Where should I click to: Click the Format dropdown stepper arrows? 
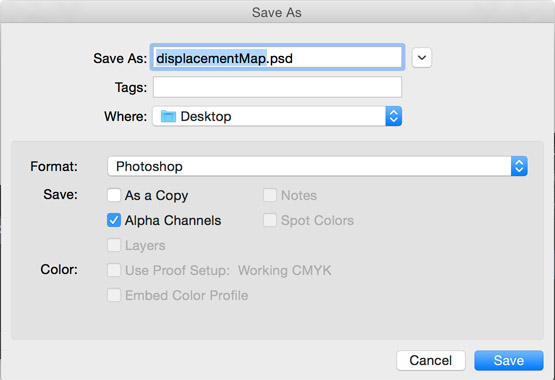(x=519, y=166)
